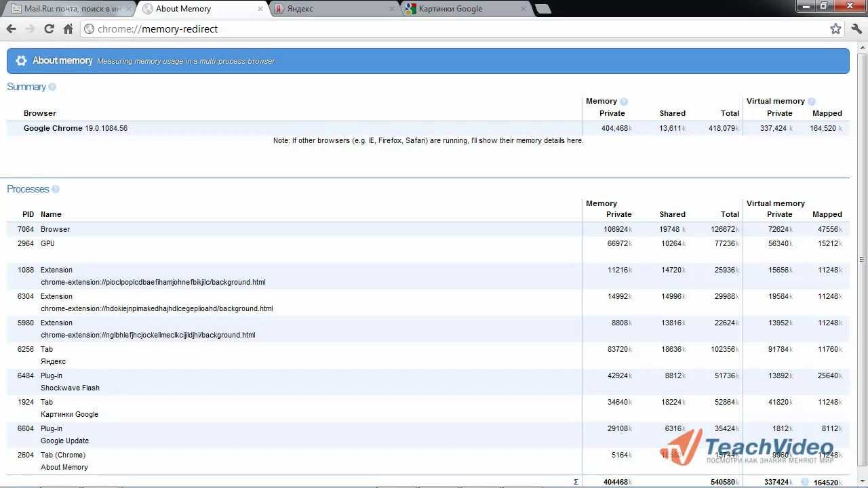Click the summary total value 418,079k
This screenshot has width=868, height=488.
click(x=723, y=128)
